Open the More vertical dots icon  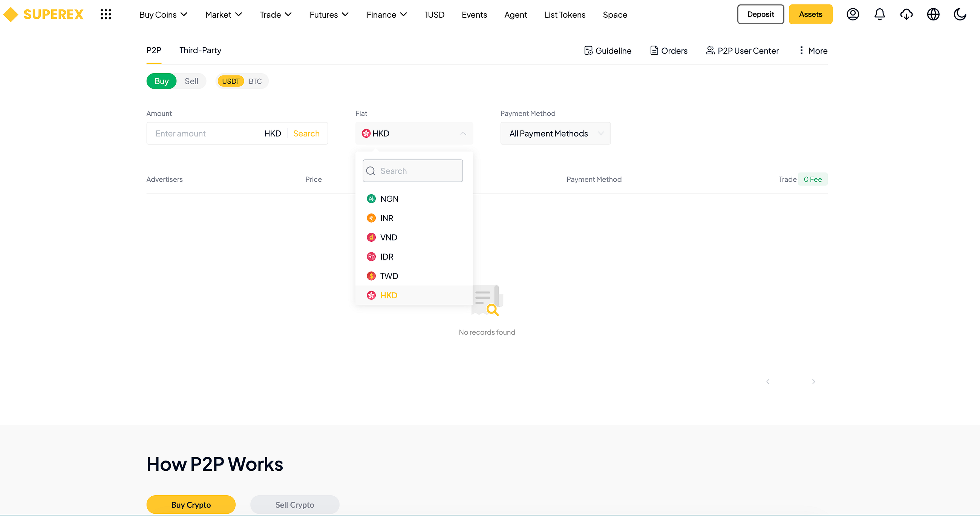click(x=801, y=51)
